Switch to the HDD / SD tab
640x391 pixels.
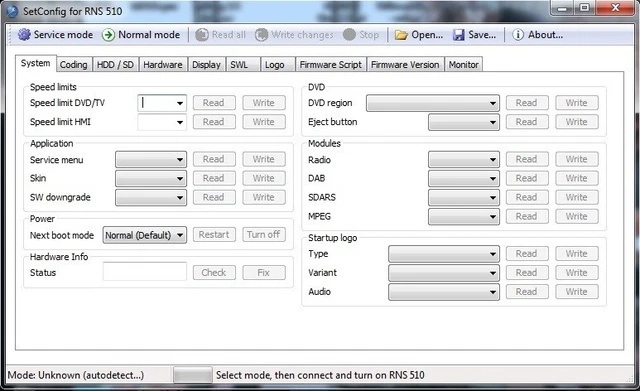(x=116, y=64)
